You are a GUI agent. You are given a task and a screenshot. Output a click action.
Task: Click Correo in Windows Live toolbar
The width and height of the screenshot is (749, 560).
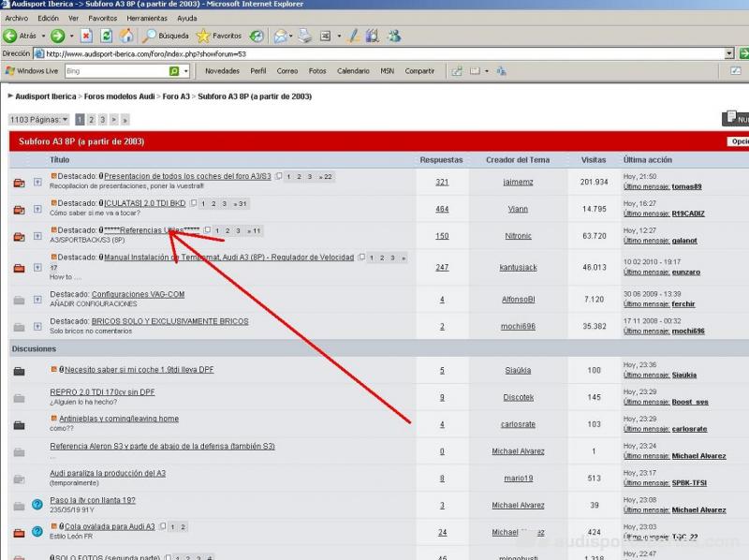coord(287,71)
